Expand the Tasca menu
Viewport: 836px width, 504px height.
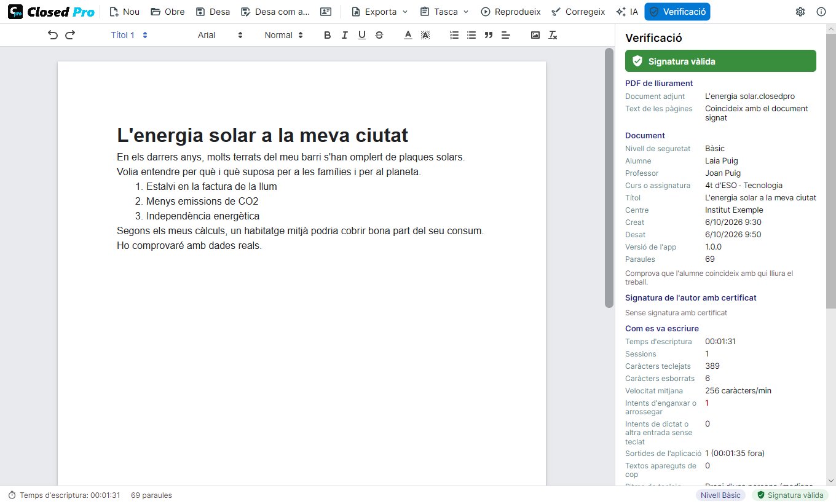[444, 12]
